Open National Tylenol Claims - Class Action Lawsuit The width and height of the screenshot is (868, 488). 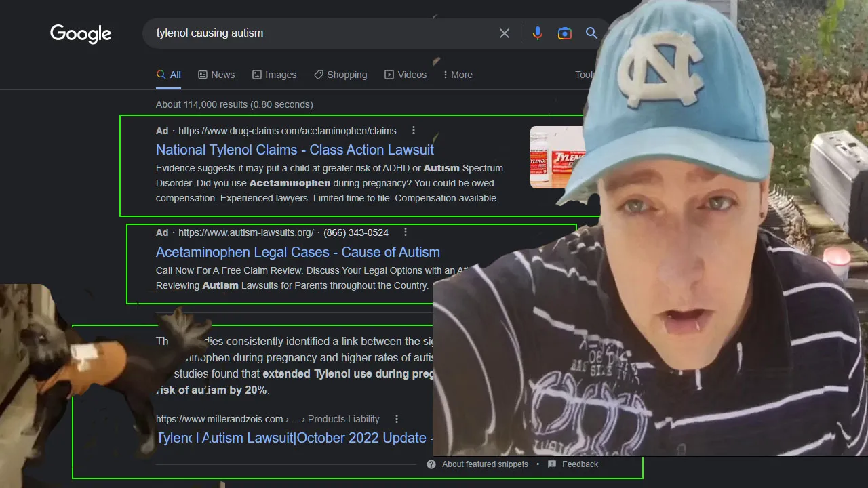[x=295, y=150]
